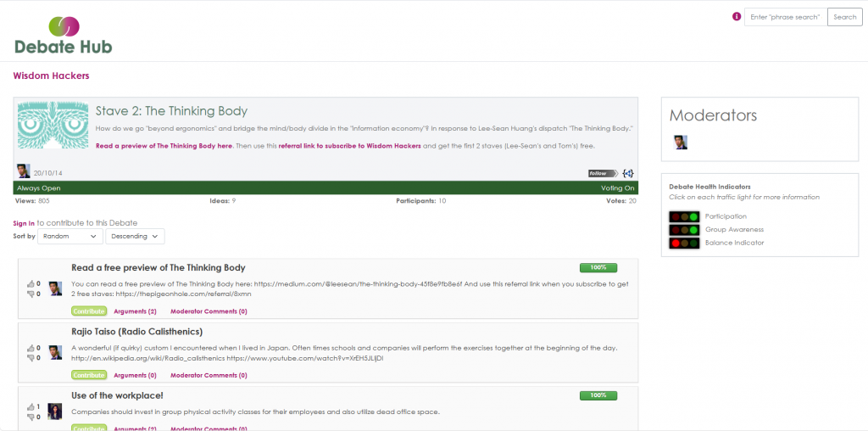Click the Sign In link

coord(24,223)
